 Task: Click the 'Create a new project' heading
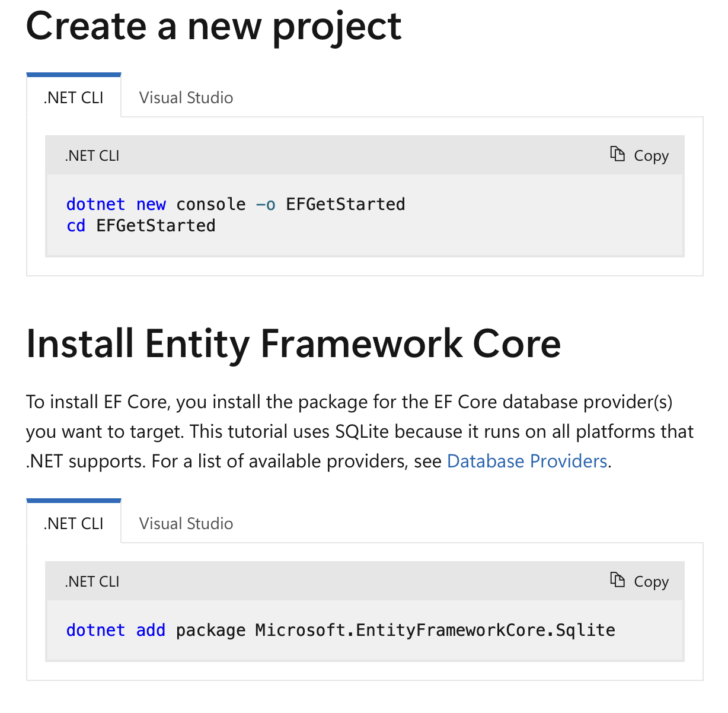click(x=213, y=26)
